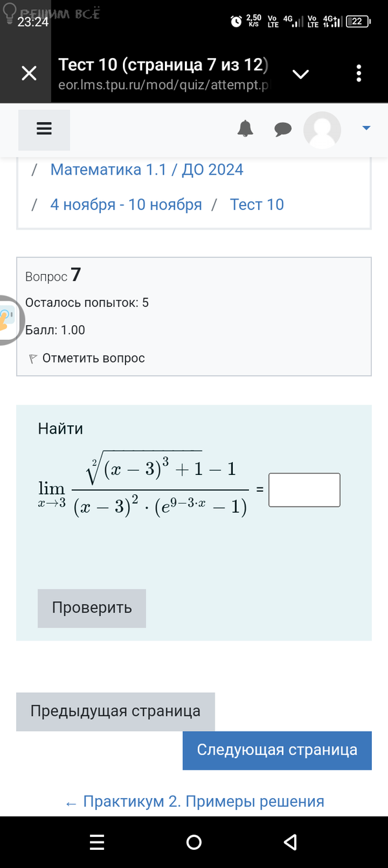Viewport: 388px width, 868px height.
Task: Open the hamburger side navigation menu
Action: [44, 129]
